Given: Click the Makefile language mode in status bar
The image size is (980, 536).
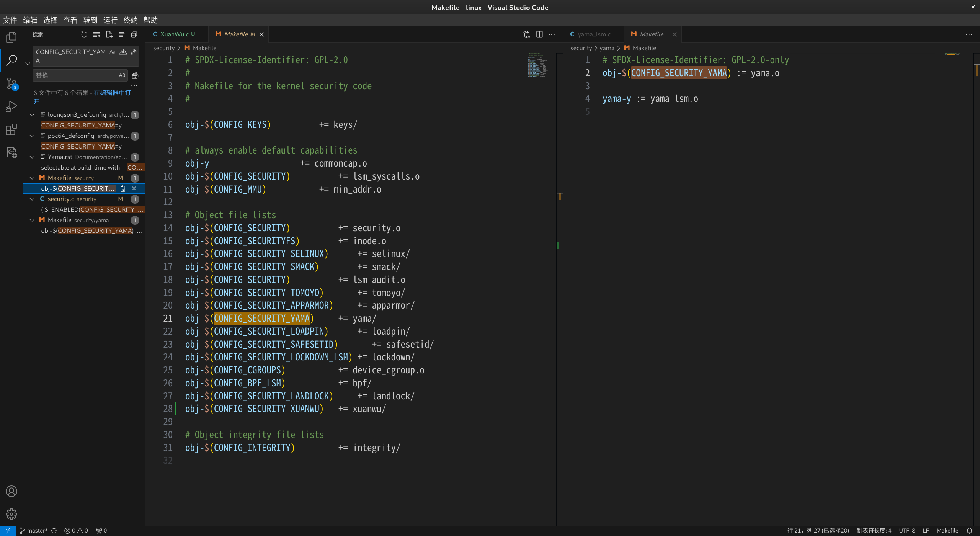Looking at the screenshot, I should [947, 531].
